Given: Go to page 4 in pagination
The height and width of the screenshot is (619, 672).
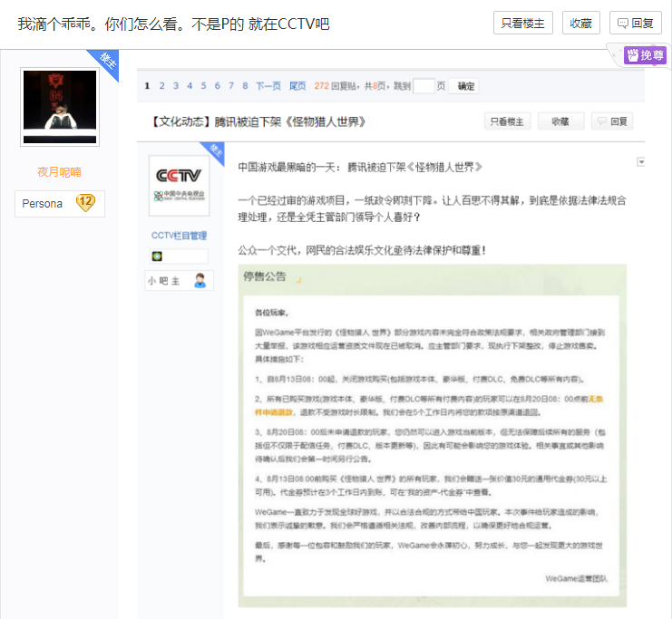Looking at the screenshot, I should [190, 86].
